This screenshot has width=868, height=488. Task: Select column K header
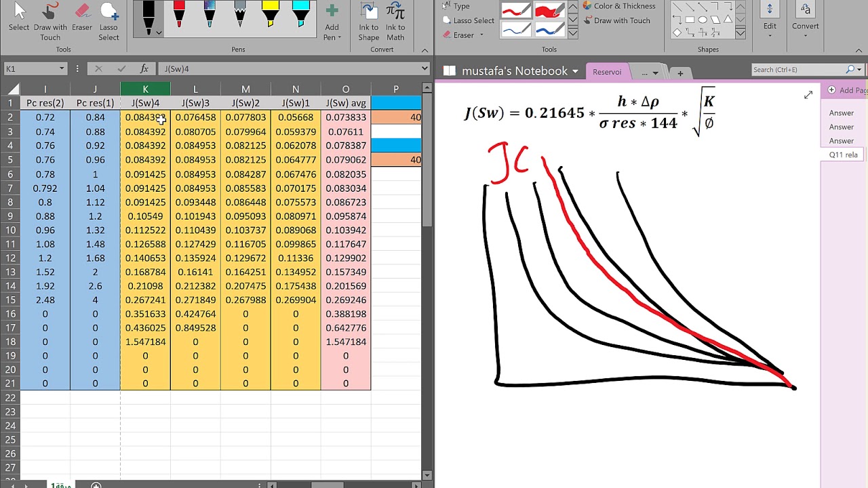pyautogui.click(x=145, y=89)
